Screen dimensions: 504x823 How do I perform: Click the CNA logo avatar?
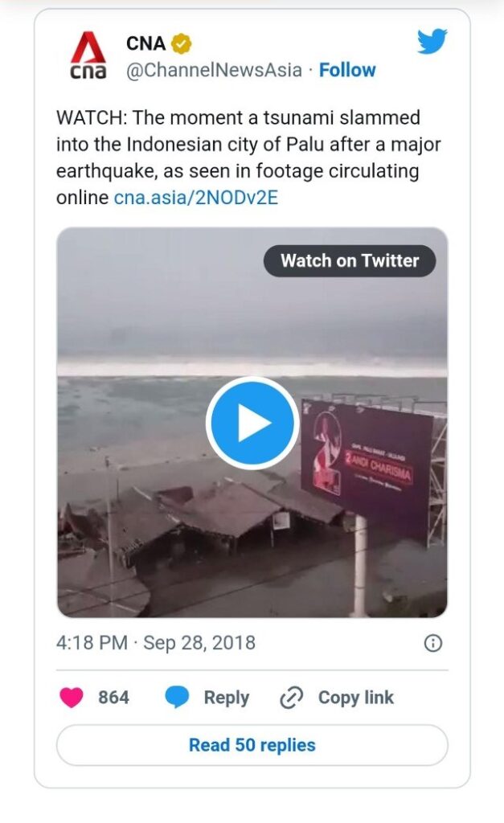88,56
